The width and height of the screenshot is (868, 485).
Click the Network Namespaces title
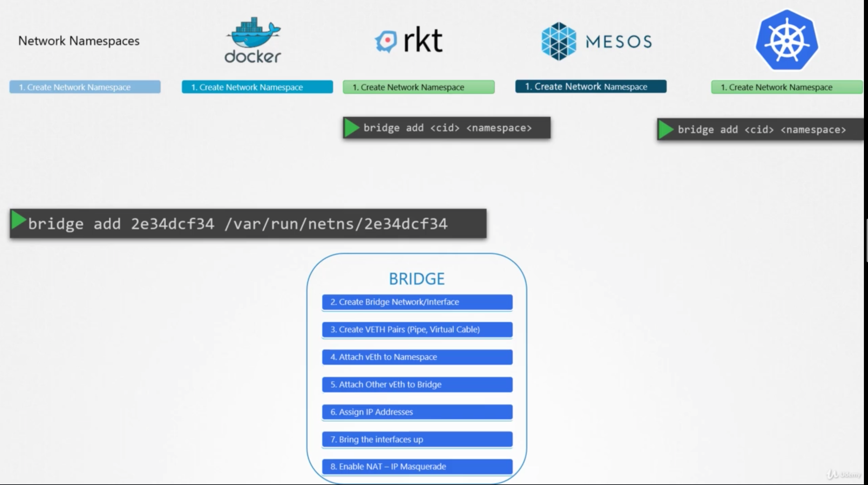79,41
